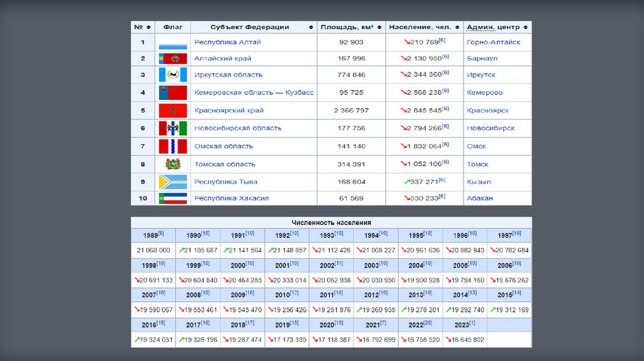Click the Омская область link
Viewport: 644px width, 361px height.
coord(223,146)
